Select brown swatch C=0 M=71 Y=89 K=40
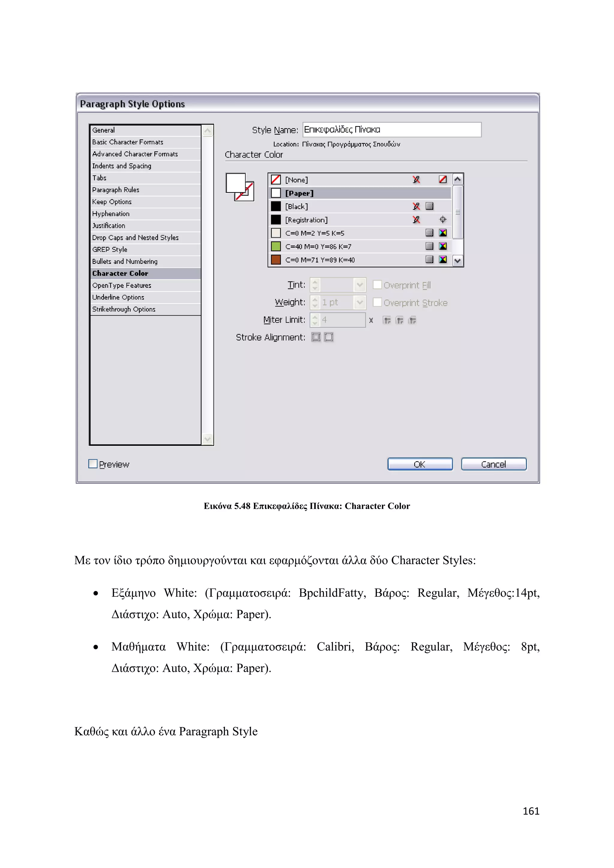 (360, 260)
